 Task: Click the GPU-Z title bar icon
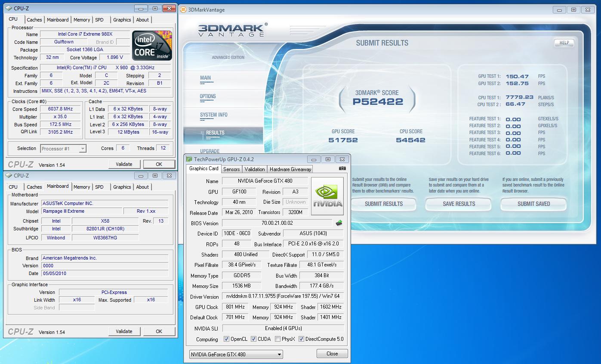click(190, 159)
